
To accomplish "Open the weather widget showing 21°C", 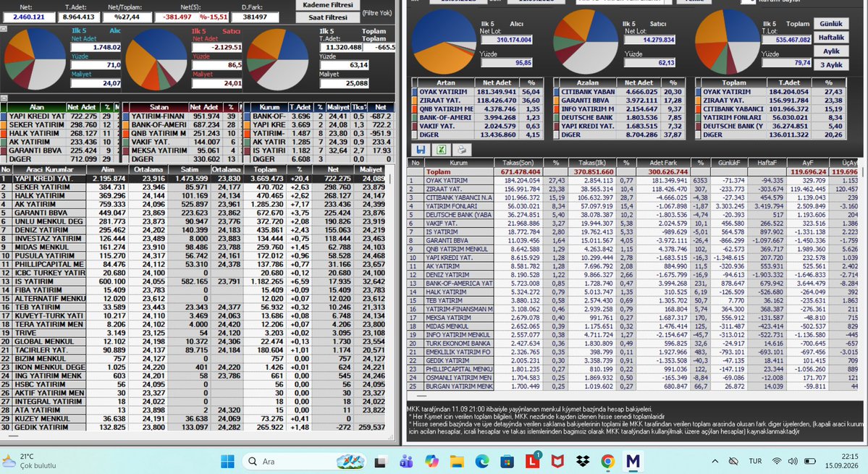I will coord(30,461).
